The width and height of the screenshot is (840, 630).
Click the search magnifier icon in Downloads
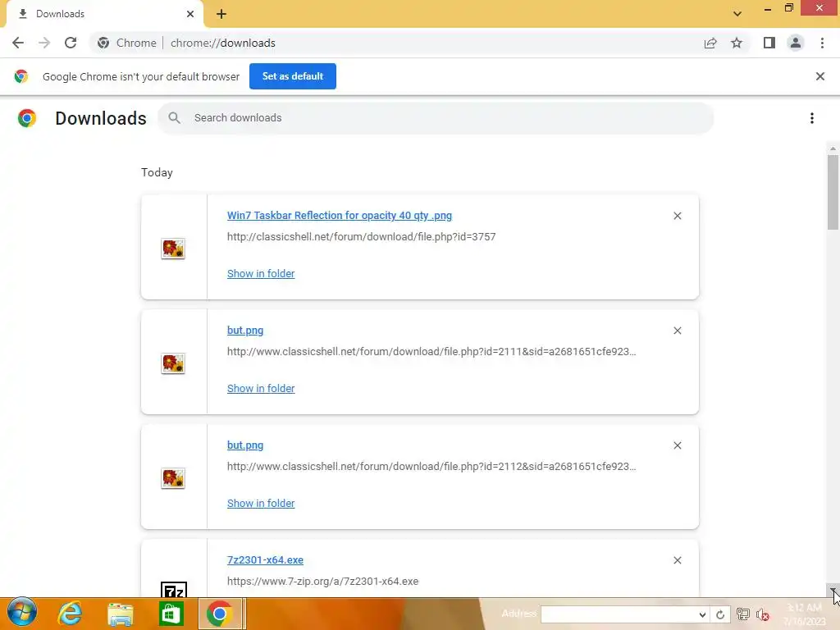[174, 117]
